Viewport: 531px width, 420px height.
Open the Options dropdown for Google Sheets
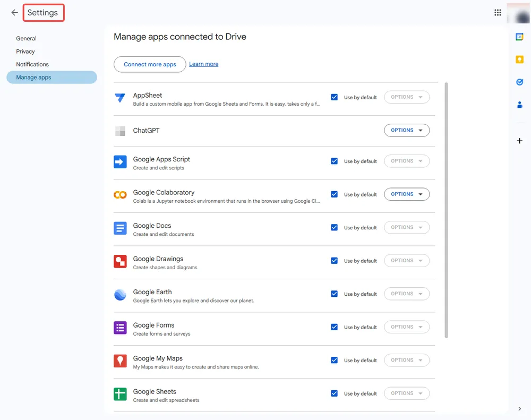tap(407, 393)
